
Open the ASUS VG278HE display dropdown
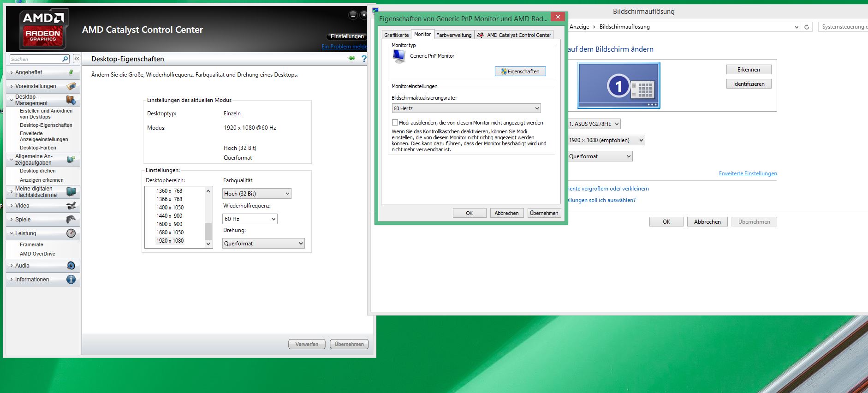coord(594,124)
